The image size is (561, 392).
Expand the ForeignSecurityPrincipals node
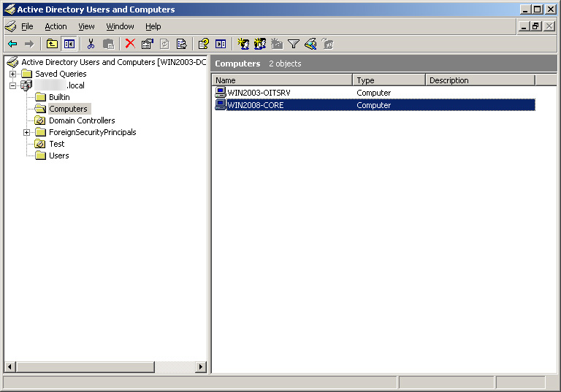(26, 132)
